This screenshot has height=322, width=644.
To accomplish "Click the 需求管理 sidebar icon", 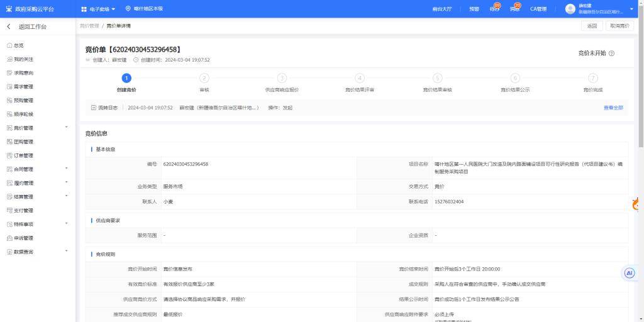I will click(9, 87).
